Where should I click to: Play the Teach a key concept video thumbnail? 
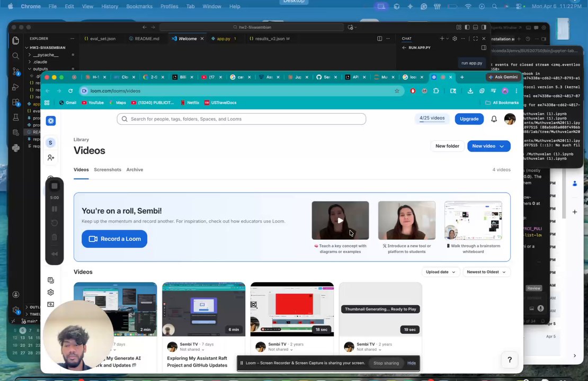tap(340, 220)
